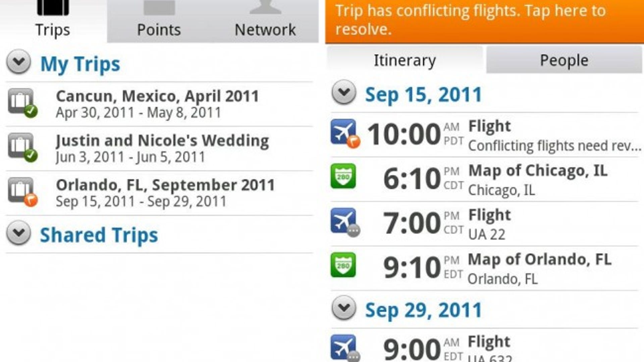Collapse the Sep 29, 2011 itinerary group

click(x=344, y=308)
